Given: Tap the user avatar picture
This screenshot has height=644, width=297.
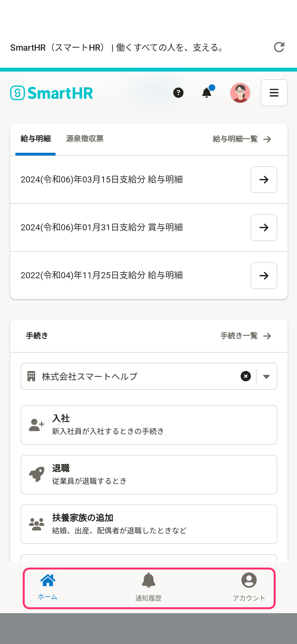Looking at the screenshot, I should coord(240,93).
